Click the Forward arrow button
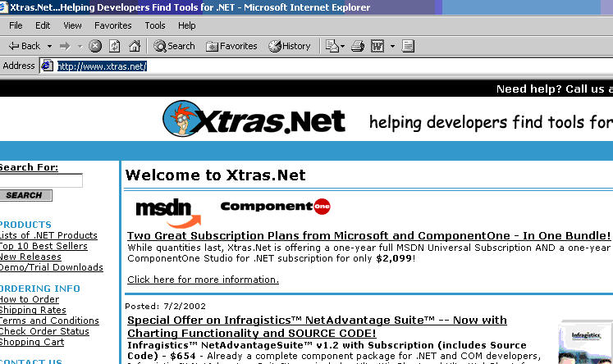This screenshot has width=613, height=364. click(65, 46)
